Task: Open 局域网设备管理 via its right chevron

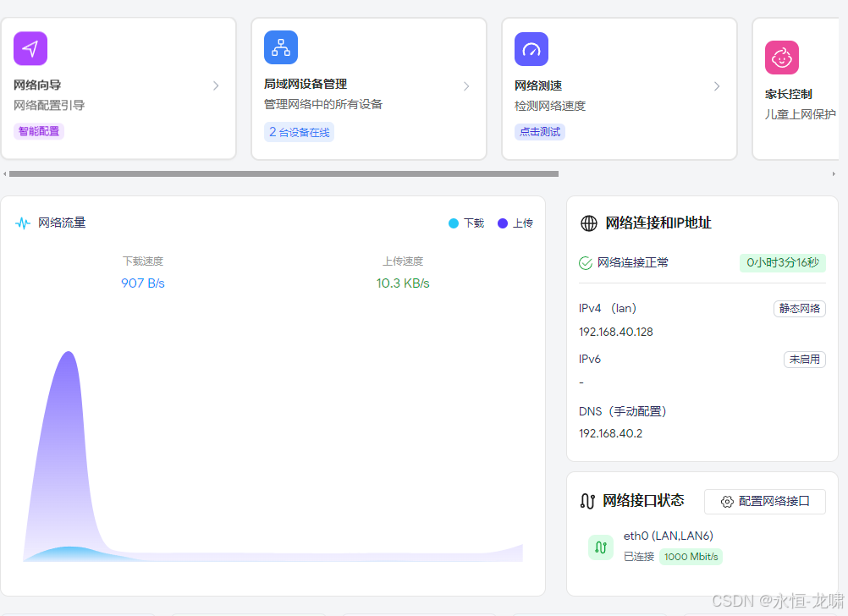Action: point(466,86)
